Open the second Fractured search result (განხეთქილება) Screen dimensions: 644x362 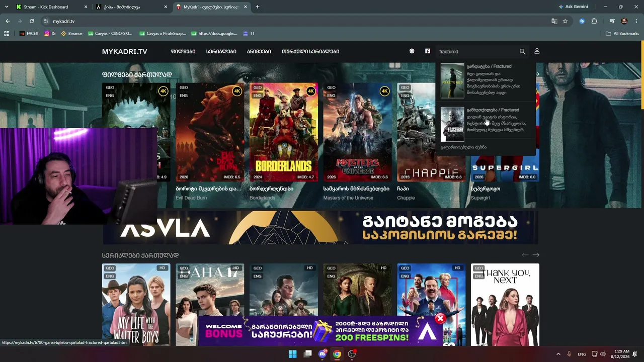click(x=485, y=124)
